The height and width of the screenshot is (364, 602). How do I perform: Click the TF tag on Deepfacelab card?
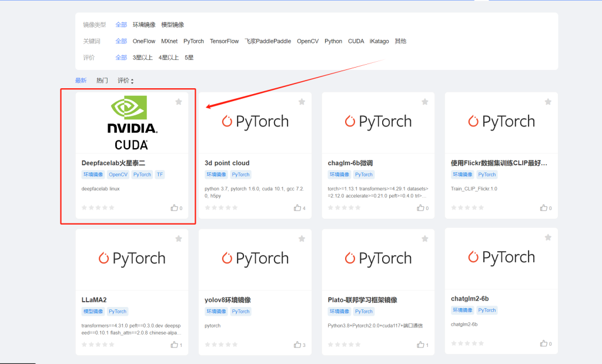[160, 174]
